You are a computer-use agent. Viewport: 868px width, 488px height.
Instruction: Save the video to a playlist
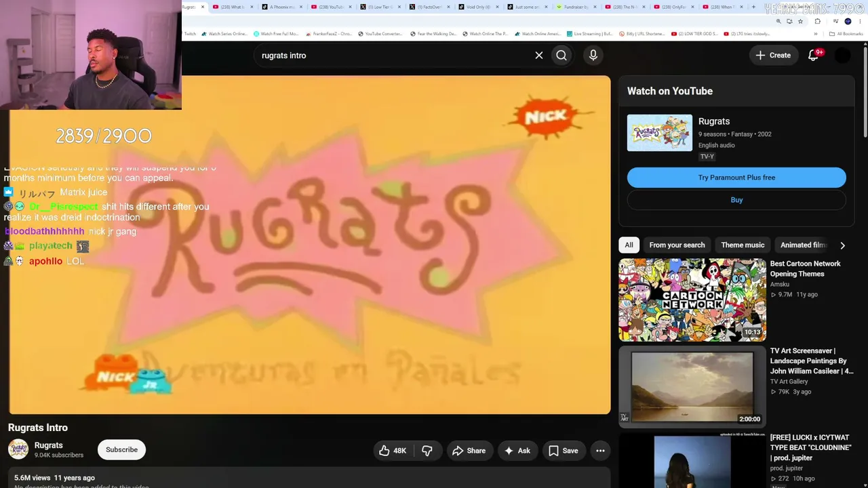tap(564, 451)
